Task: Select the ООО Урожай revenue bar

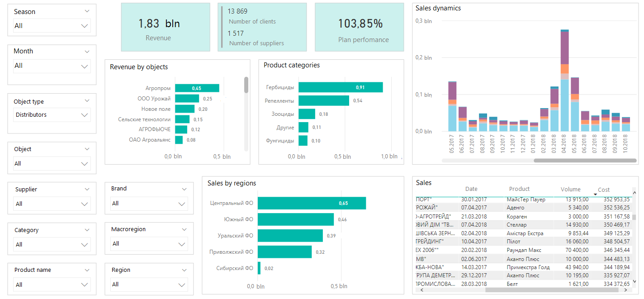Action: tap(187, 99)
